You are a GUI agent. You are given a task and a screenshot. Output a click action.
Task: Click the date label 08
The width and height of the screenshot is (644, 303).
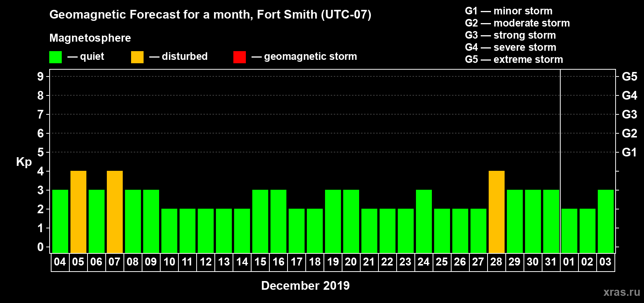(133, 262)
